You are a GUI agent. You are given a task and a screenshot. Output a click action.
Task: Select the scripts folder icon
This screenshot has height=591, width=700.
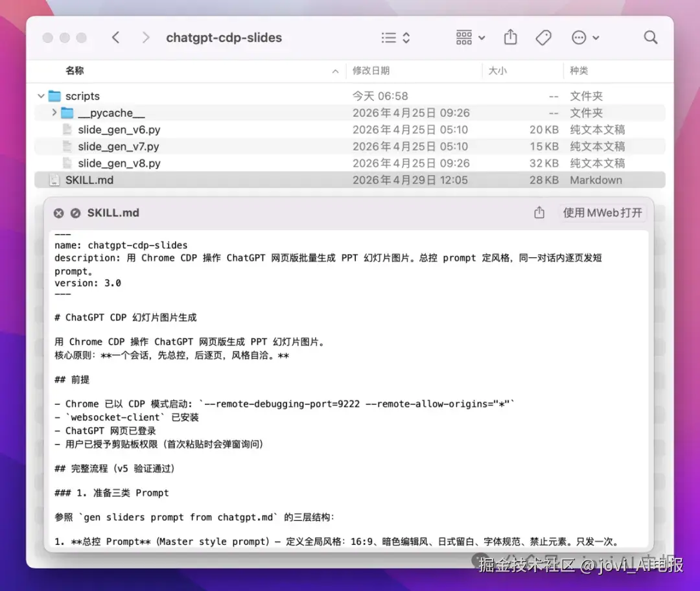(x=54, y=95)
